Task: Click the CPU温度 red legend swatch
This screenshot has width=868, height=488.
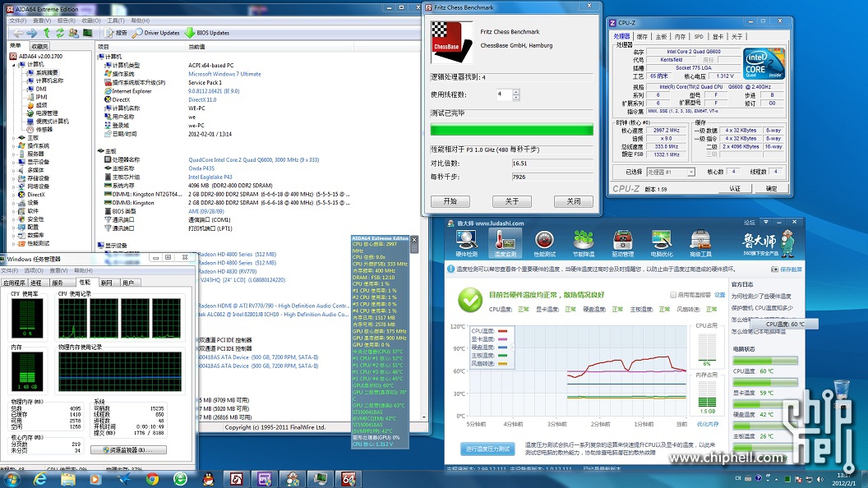Action: [x=503, y=331]
